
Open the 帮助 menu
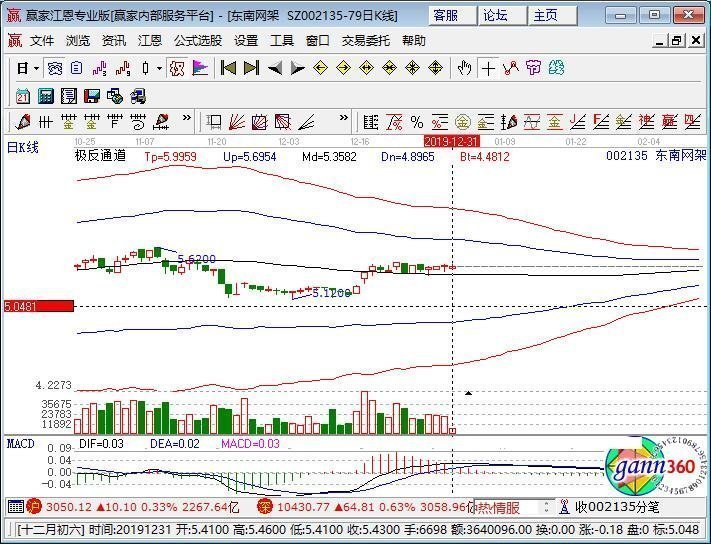tap(414, 41)
